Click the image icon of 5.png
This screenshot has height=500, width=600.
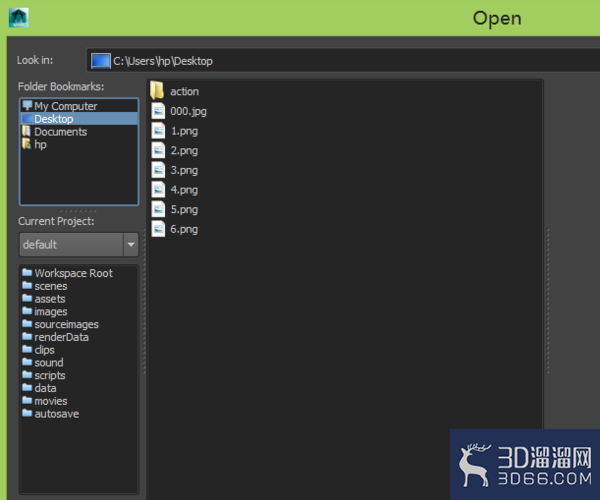(158, 209)
